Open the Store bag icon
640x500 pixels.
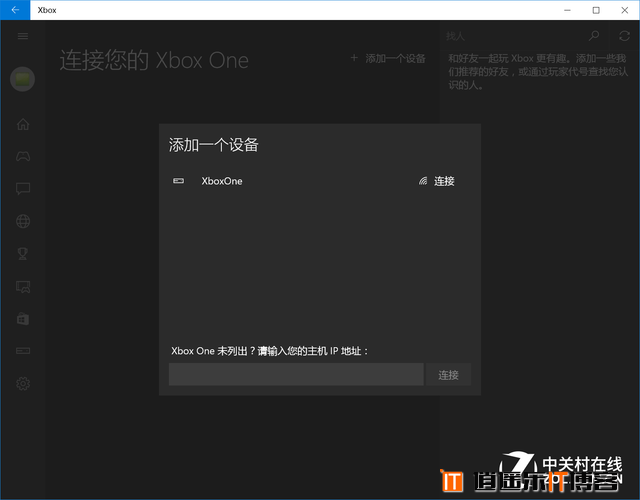coord(23,319)
